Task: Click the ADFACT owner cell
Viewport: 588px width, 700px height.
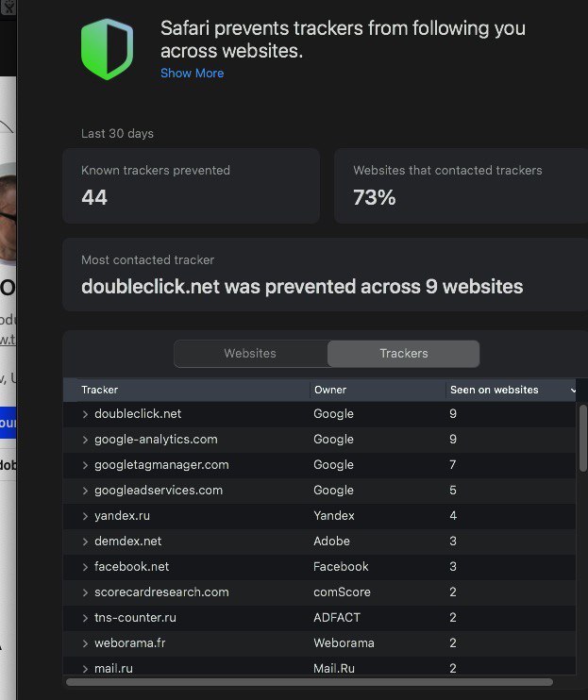Action: pyautogui.click(x=337, y=617)
